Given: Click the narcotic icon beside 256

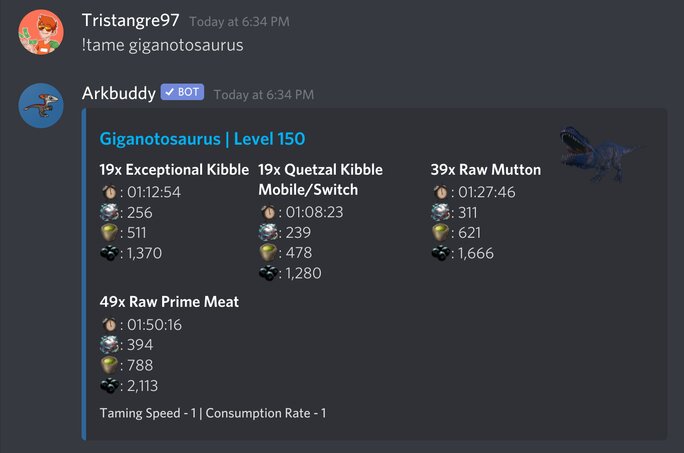Looking at the screenshot, I should 109,212.
